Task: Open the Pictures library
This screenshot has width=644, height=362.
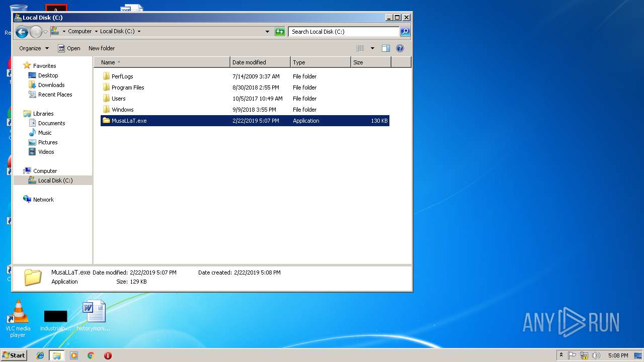Action: [48, 142]
